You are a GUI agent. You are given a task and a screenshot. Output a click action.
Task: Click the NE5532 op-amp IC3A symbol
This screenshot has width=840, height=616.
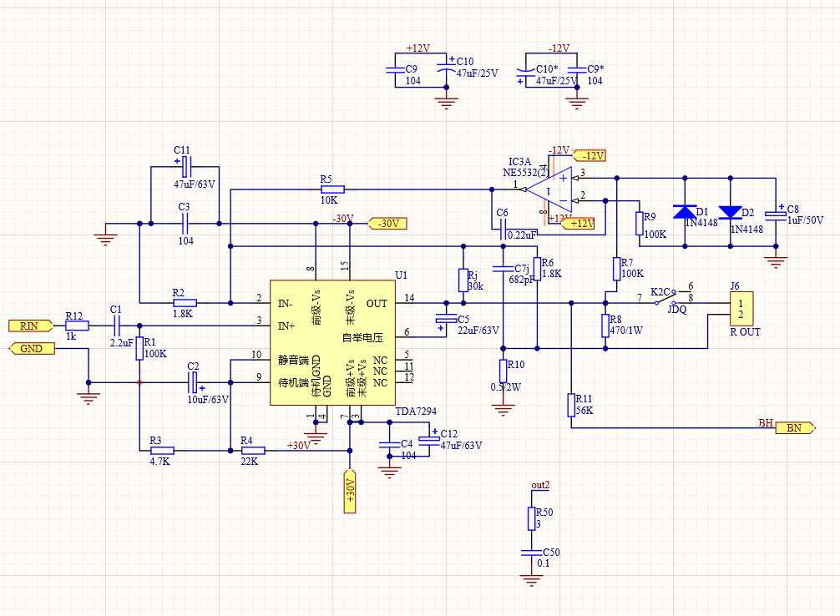coord(549,189)
